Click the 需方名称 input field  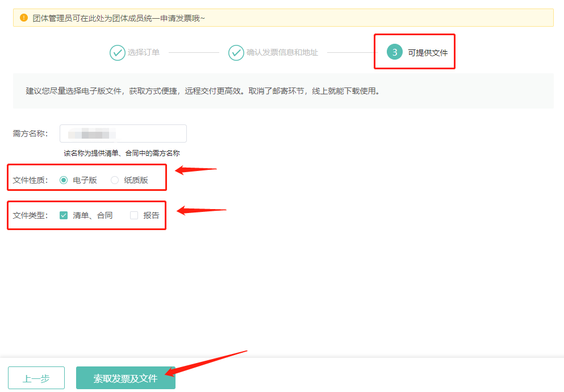pos(123,134)
